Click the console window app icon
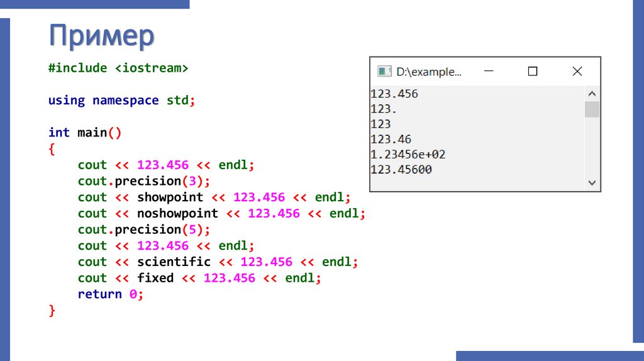Image resolution: width=644 pixels, height=361 pixels. click(x=384, y=72)
